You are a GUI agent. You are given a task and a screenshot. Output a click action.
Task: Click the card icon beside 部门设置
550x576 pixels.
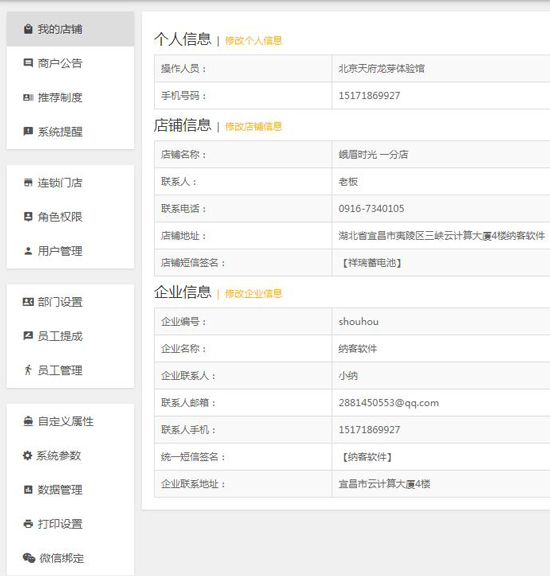coord(28,302)
